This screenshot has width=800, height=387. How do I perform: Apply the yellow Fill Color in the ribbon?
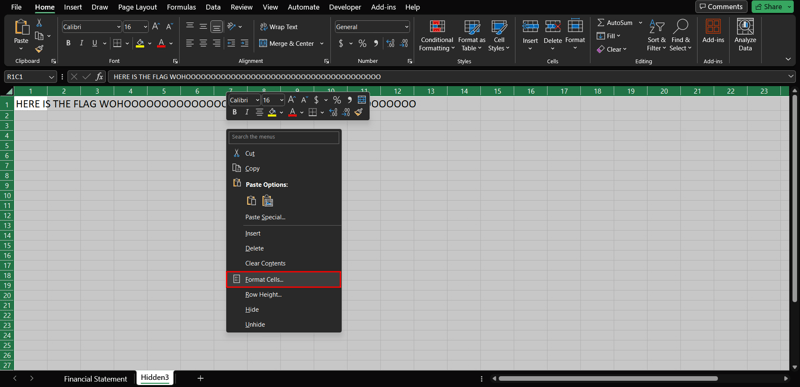[140, 43]
